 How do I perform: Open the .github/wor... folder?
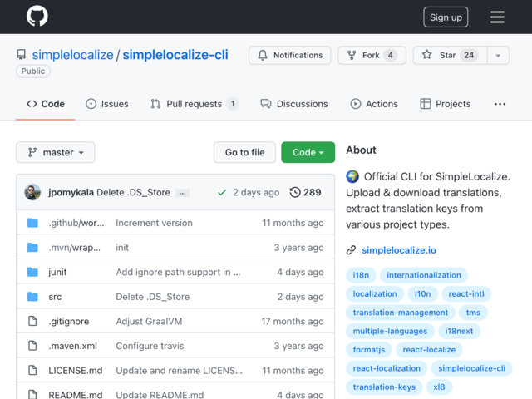click(x=76, y=223)
